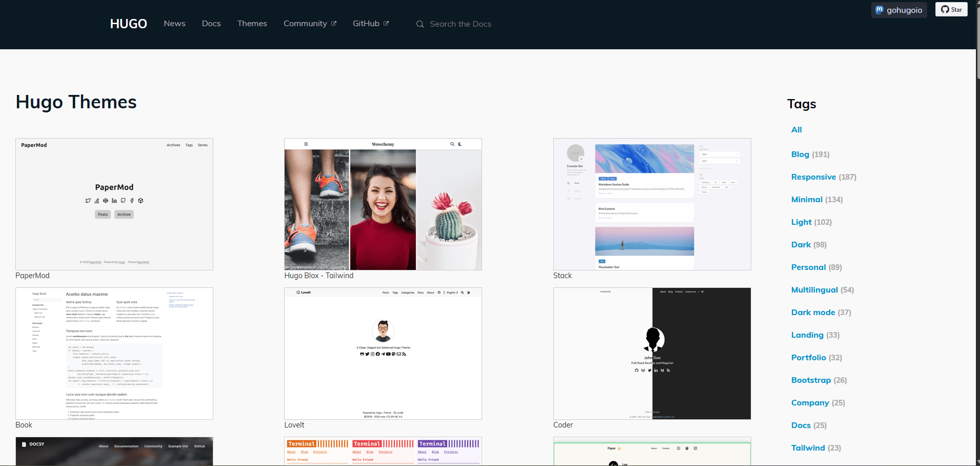Click the Stack title text

563,276
